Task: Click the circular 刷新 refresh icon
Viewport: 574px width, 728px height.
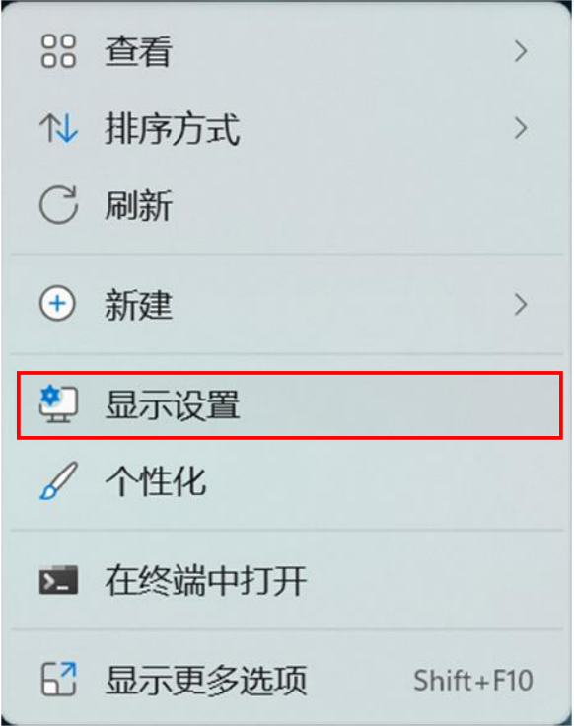Action: point(58,205)
